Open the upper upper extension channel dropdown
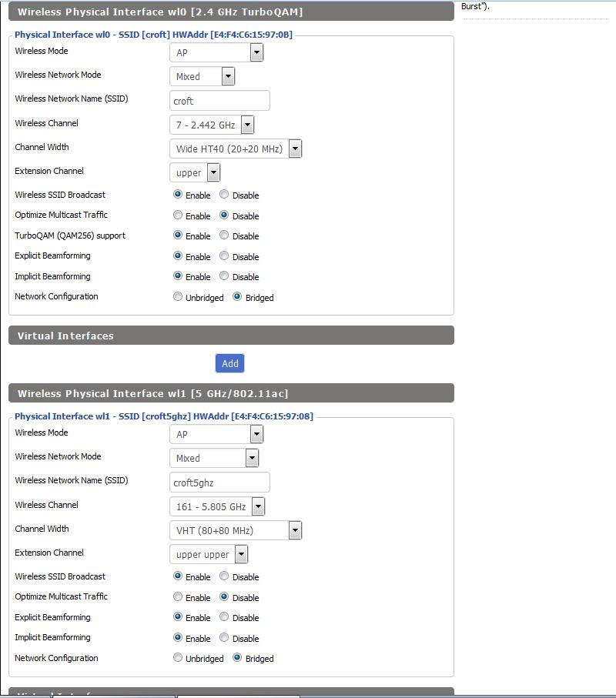This screenshot has height=698, width=616. pyautogui.click(x=208, y=554)
